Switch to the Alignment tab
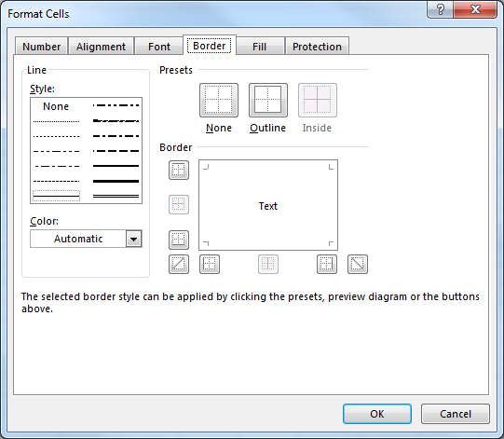Viewport: 504px width, 439px height. [x=101, y=47]
